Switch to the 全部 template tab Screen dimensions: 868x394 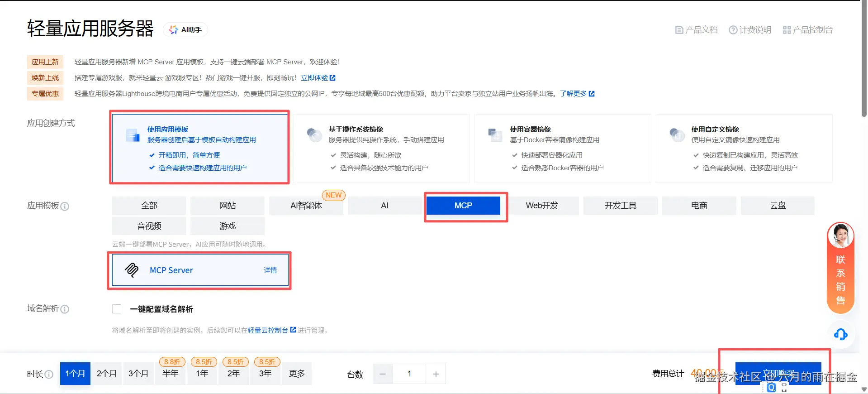coord(149,206)
